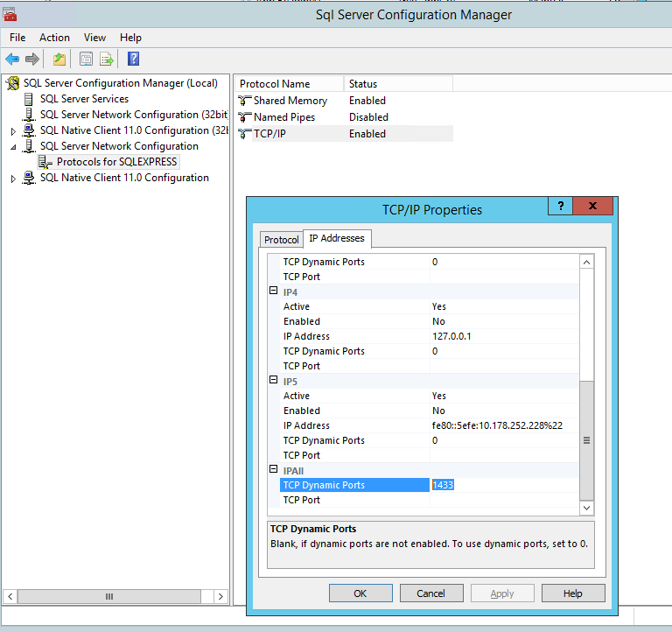The width and height of the screenshot is (672, 632).
Task: Select the SQL Server Configuration Manager (Local) root
Action: pyautogui.click(x=121, y=83)
